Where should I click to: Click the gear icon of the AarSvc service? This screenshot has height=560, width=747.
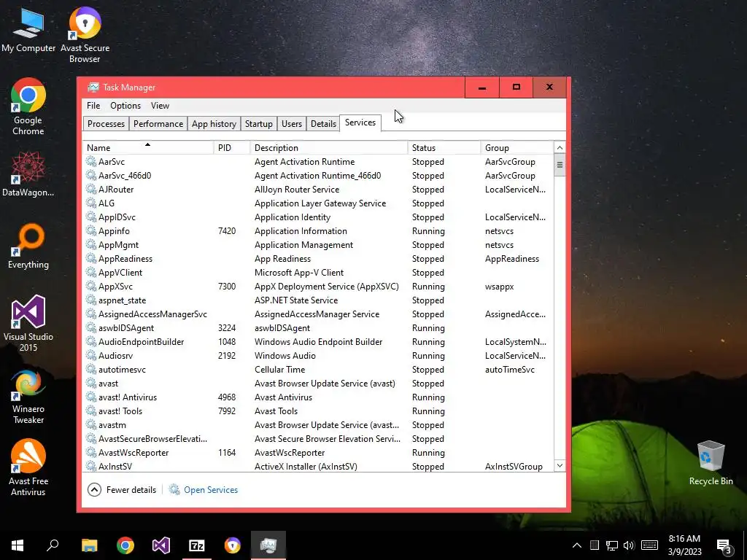[x=91, y=161]
